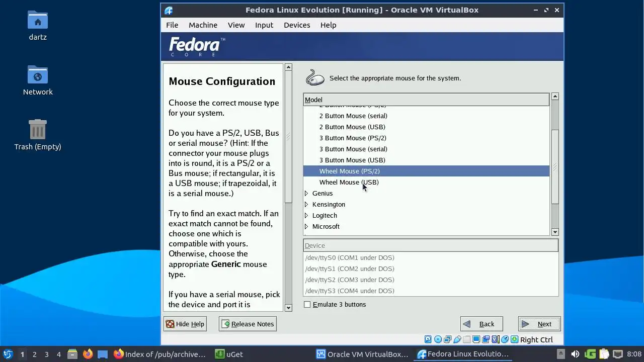Image resolution: width=644 pixels, height=362 pixels.
Task: Click the recording status icon
Action: pos(486,339)
